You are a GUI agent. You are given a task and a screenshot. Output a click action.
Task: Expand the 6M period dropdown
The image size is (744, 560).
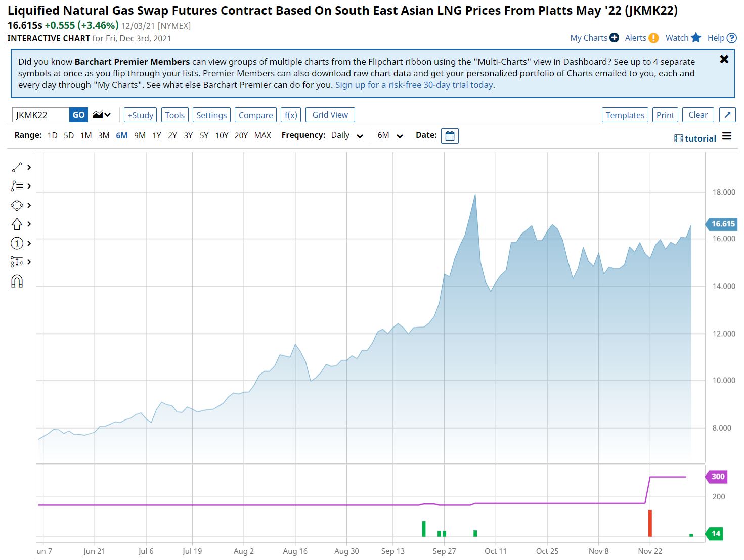coord(390,135)
